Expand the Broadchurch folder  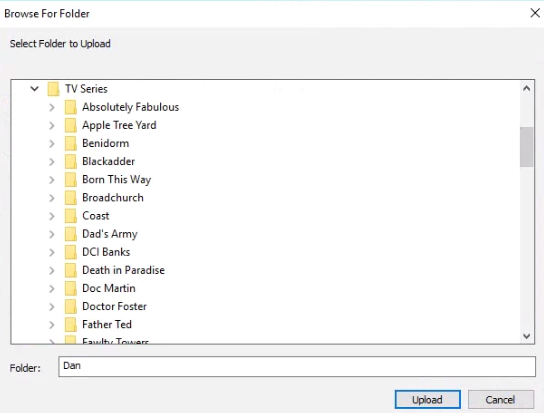coord(52,198)
